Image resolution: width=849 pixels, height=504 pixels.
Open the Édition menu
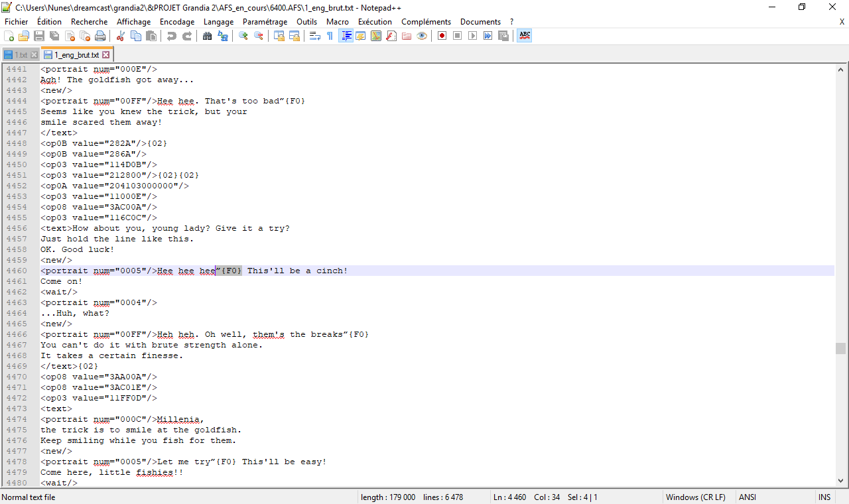(50, 22)
